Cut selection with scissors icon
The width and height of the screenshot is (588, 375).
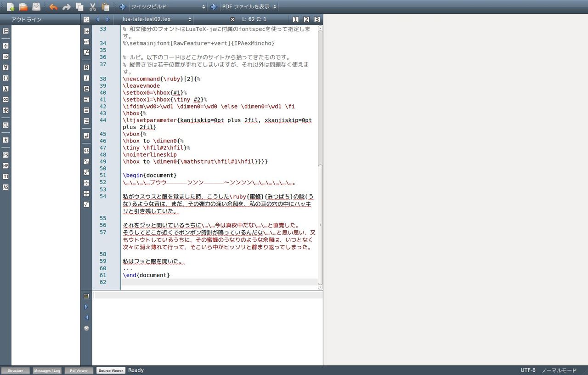click(x=92, y=7)
